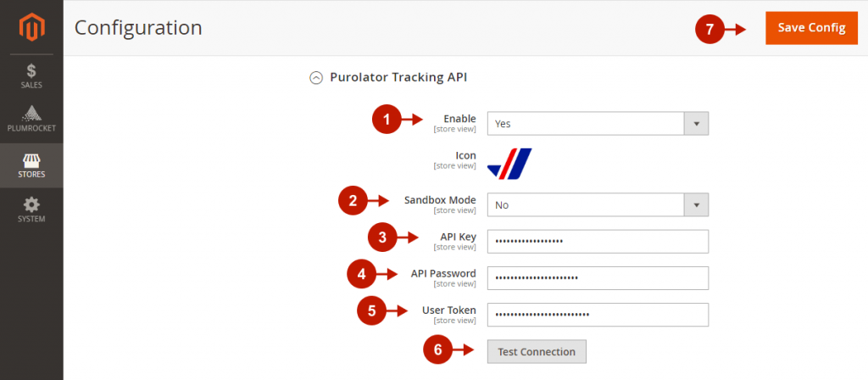Image resolution: width=868 pixels, height=380 pixels.
Task: Click the red step 7 marker
Action: (x=709, y=29)
